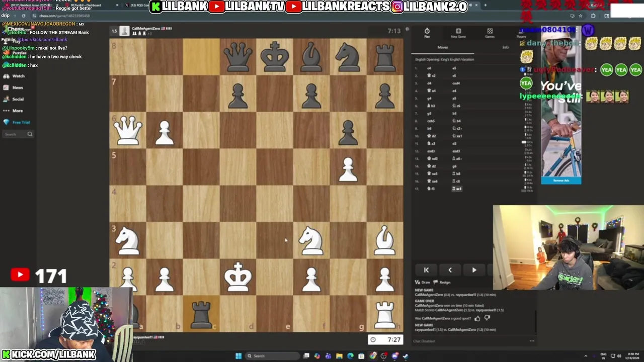Image resolution: width=644 pixels, height=362 pixels.
Task: Click Remove Ads under the advertisement
Action: point(561,180)
